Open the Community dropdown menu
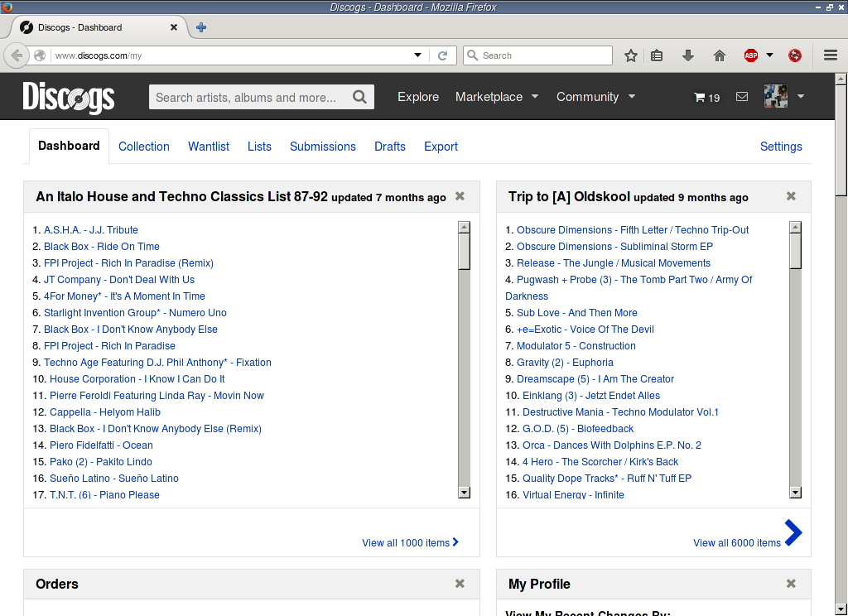This screenshot has height=616, width=848. click(x=595, y=97)
